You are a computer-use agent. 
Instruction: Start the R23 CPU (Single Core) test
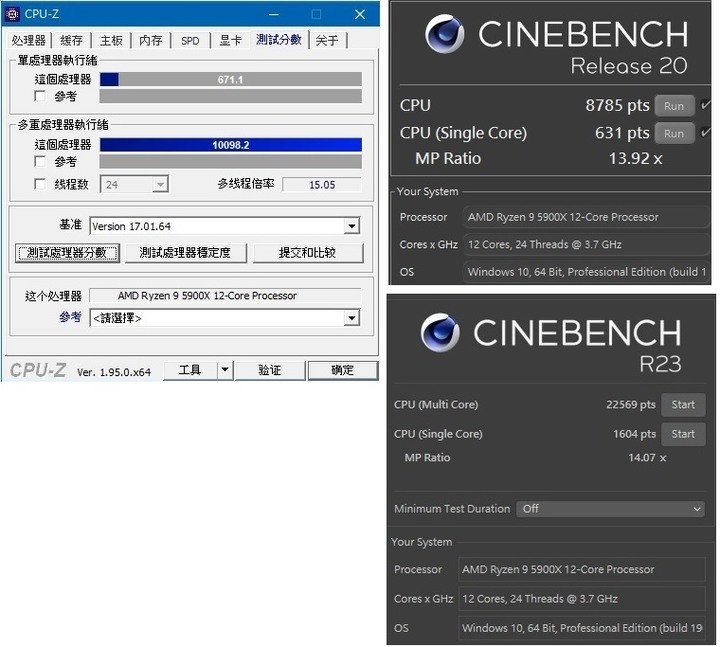pos(683,434)
